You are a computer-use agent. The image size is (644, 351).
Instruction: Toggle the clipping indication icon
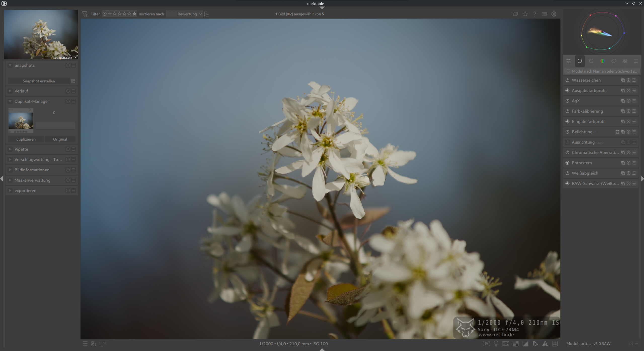click(x=525, y=343)
